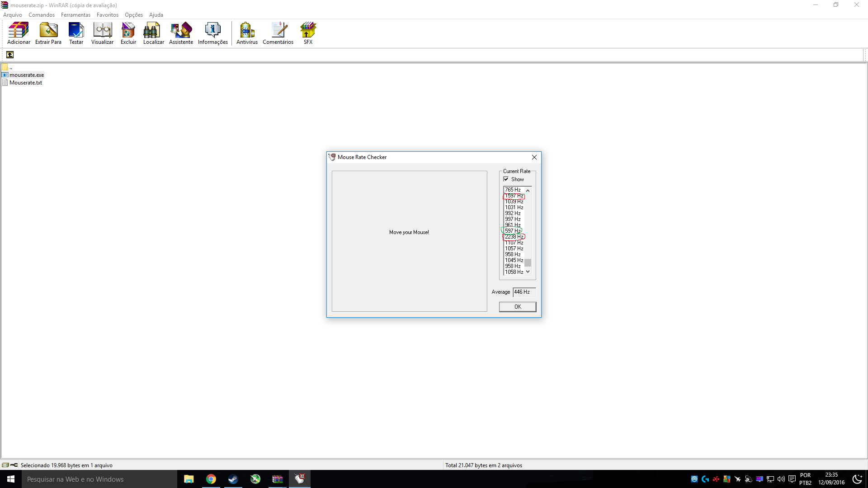This screenshot has height=488, width=868.
Task: Click the moon icon in taskbar
Action: [857, 479]
